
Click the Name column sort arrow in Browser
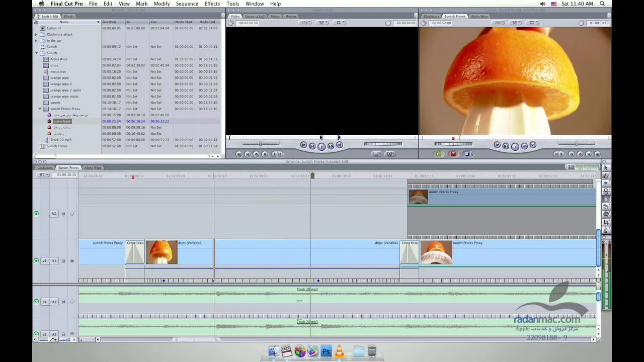pyautogui.click(x=98, y=22)
